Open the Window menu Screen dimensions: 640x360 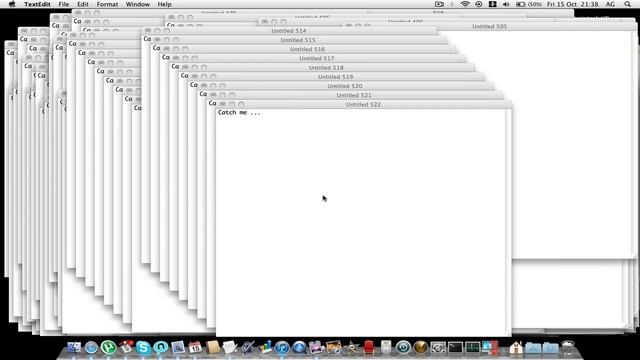[138, 4]
